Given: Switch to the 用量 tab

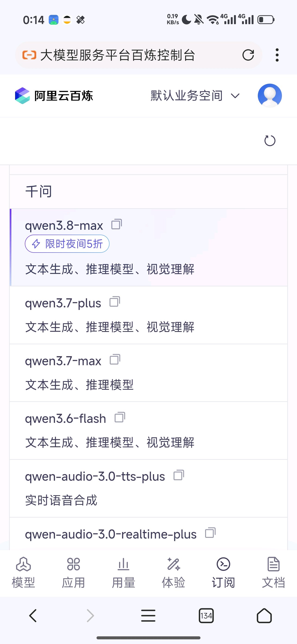Looking at the screenshot, I should pyautogui.click(x=123, y=573).
